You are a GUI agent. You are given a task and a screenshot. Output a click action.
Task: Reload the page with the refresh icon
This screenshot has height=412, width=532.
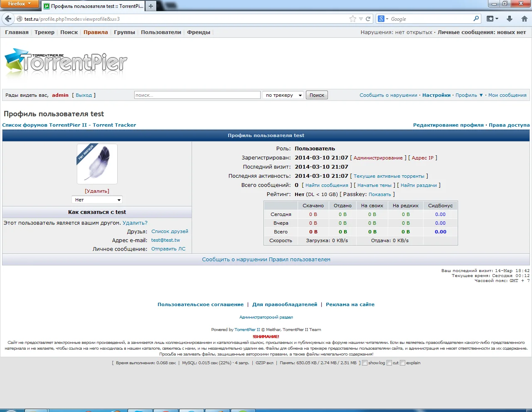(x=368, y=19)
